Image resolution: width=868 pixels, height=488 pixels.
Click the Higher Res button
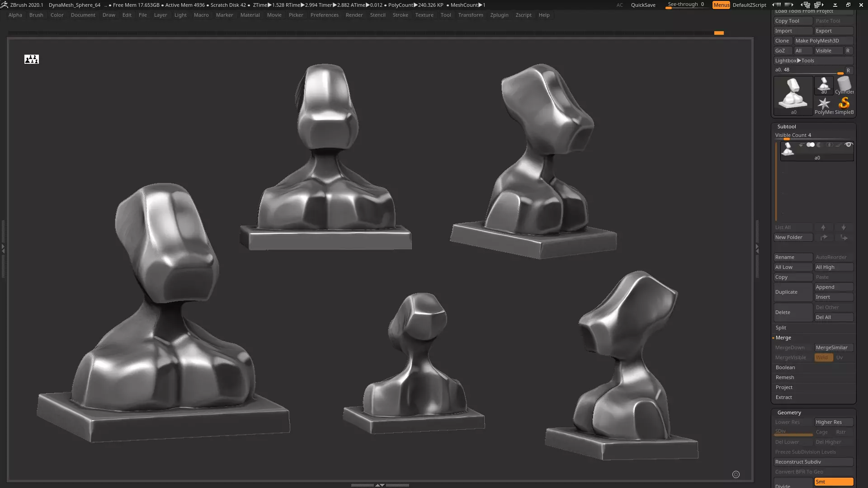tap(834, 422)
